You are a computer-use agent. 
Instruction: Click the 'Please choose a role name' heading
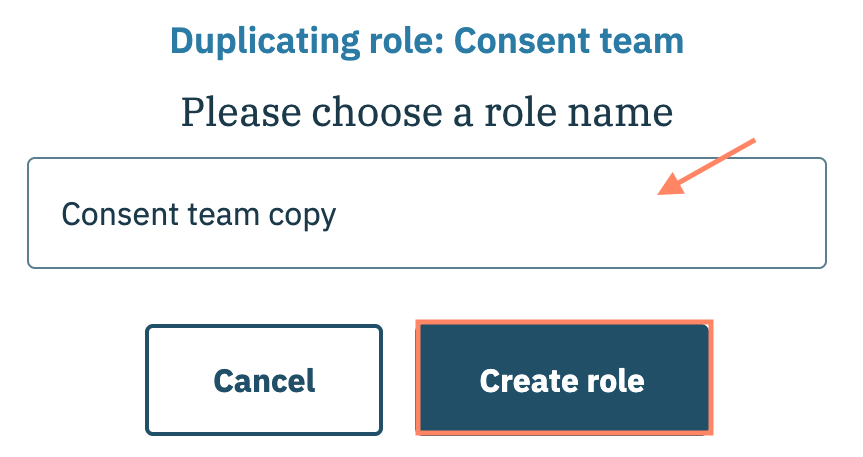point(427,110)
